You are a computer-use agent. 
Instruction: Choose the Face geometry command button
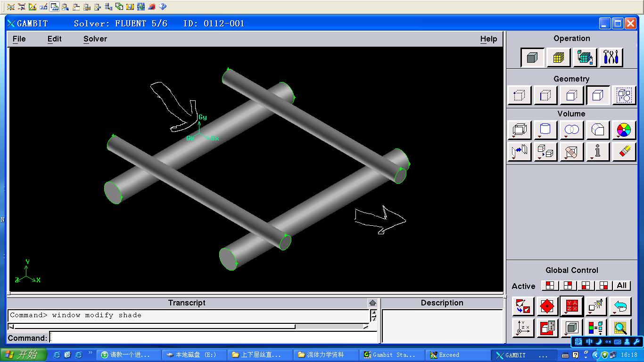571,96
